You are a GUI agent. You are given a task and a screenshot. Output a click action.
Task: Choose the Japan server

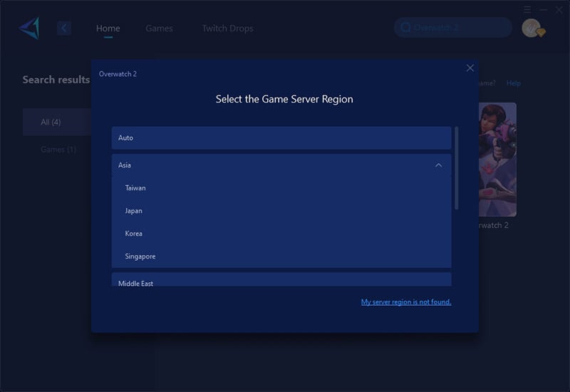pos(281,211)
